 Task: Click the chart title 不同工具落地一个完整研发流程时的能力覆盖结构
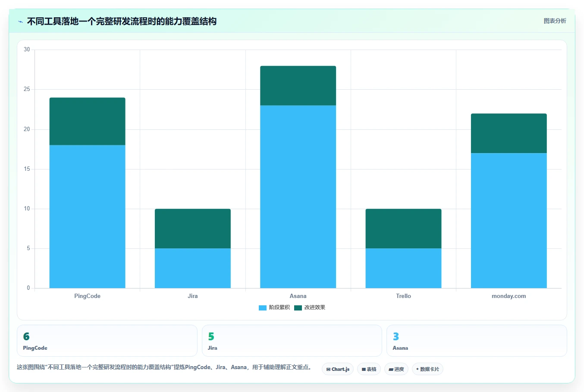[x=122, y=22]
